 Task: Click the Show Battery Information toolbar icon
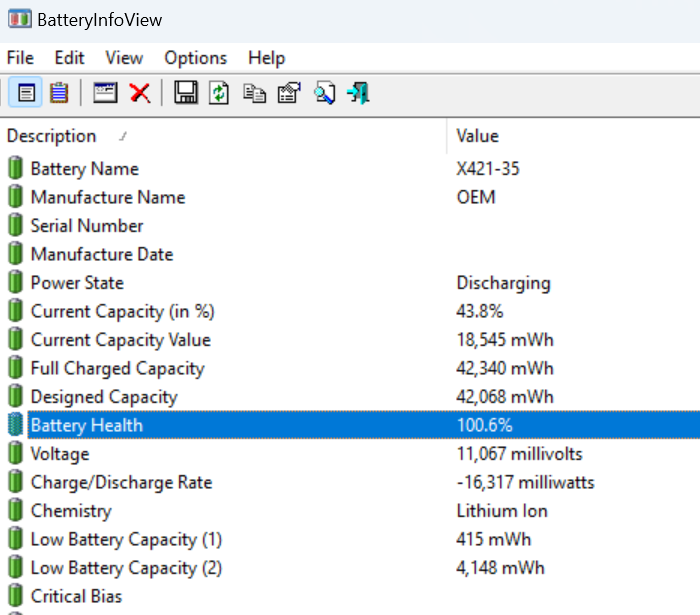tap(26, 93)
